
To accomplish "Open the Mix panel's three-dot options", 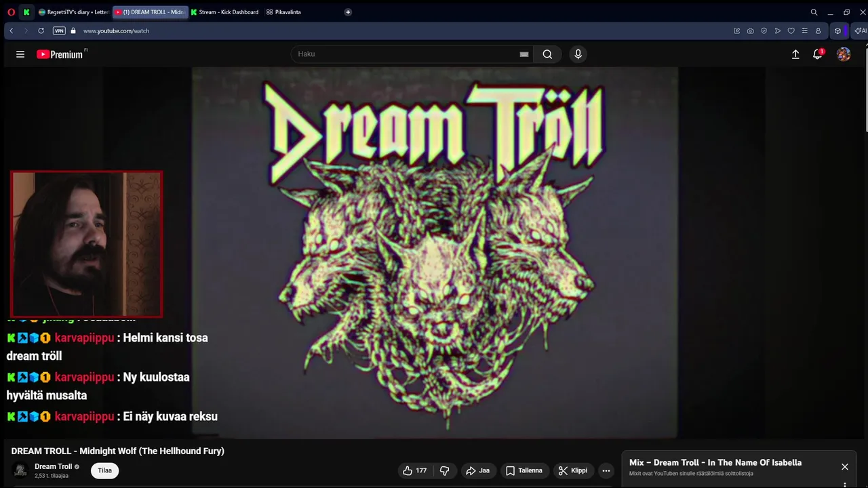I will click(845, 485).
